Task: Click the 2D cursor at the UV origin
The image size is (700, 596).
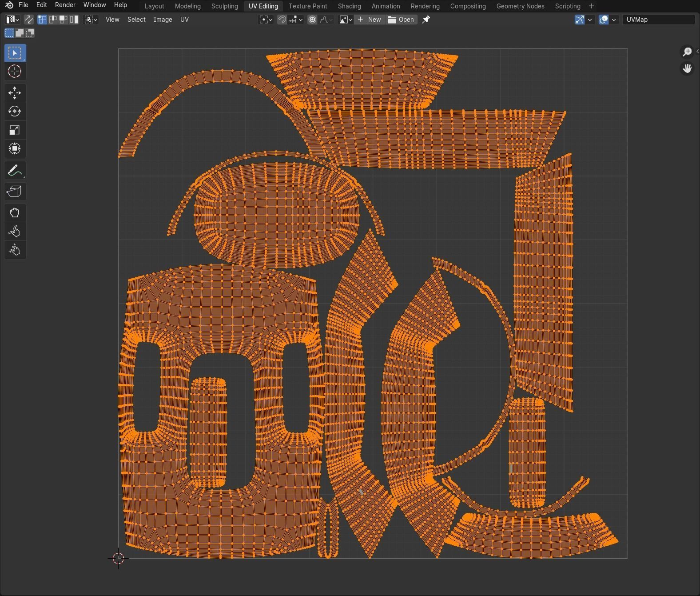Action: point(118,559)
